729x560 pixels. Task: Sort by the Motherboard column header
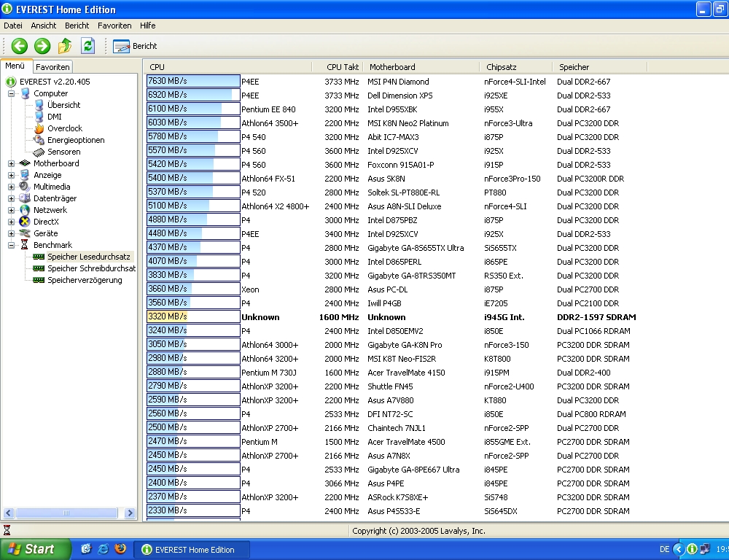tap(421, 67)
